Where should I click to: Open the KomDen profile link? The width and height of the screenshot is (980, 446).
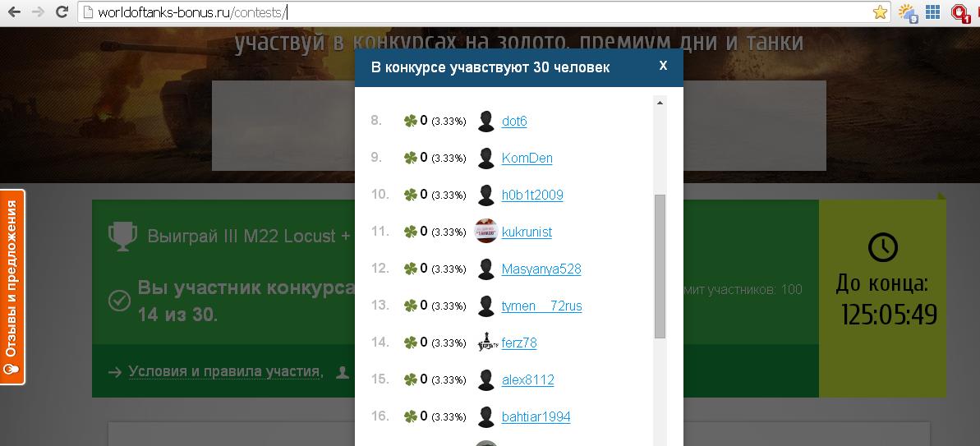tap(527, 158)
